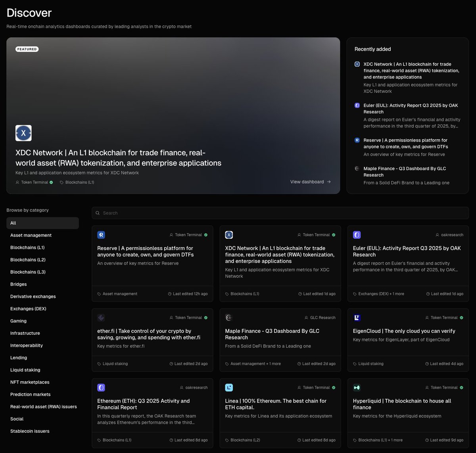Click the Hyperliquid logo icon in card
The image size is (476, 453).
[x=357, y=388]
